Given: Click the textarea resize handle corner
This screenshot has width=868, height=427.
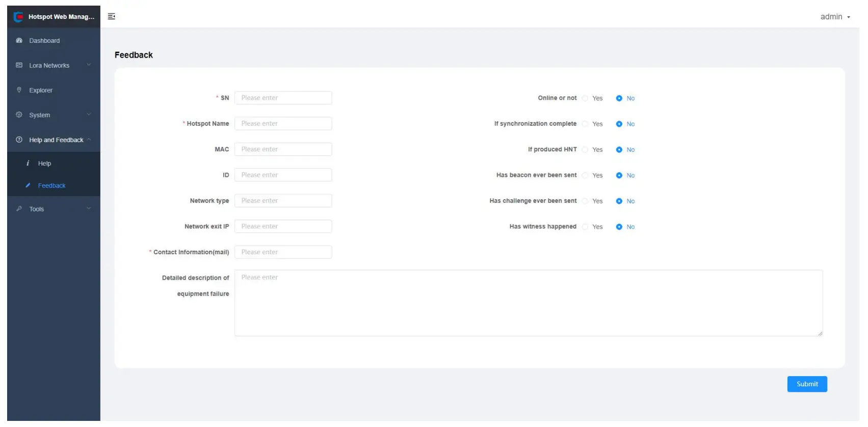Looking at the screenshot, I should pyautogui.click(x=820, y=333).
